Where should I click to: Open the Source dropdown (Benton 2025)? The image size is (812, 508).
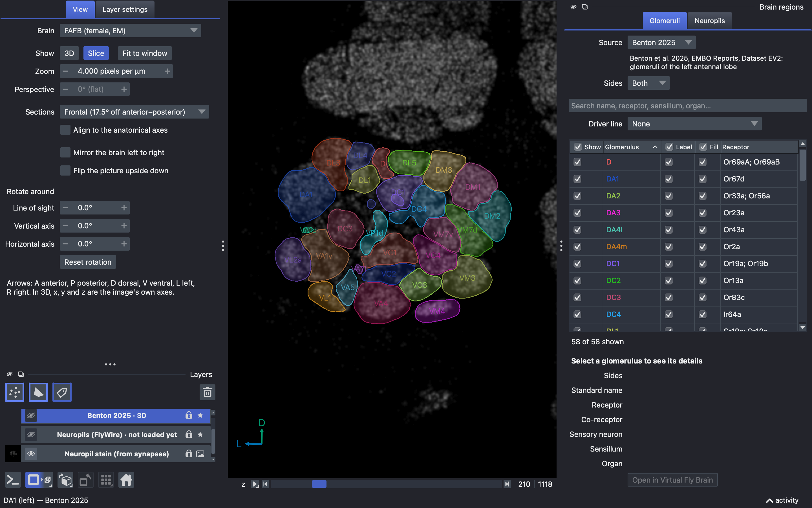[661, 43]
